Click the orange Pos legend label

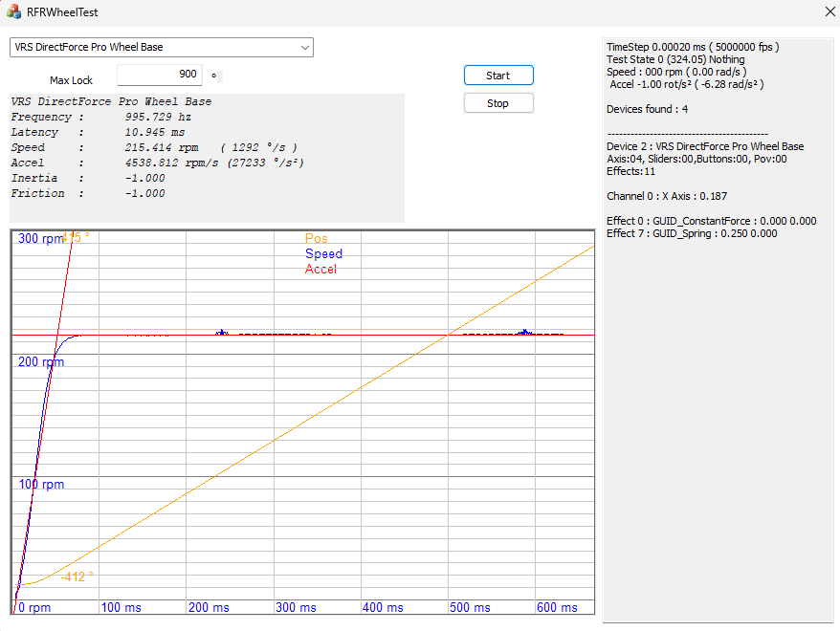pos(316,238)
